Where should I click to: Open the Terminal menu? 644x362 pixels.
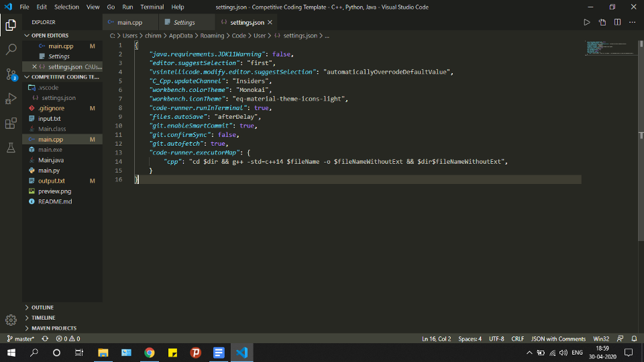(x=152, y=7)
